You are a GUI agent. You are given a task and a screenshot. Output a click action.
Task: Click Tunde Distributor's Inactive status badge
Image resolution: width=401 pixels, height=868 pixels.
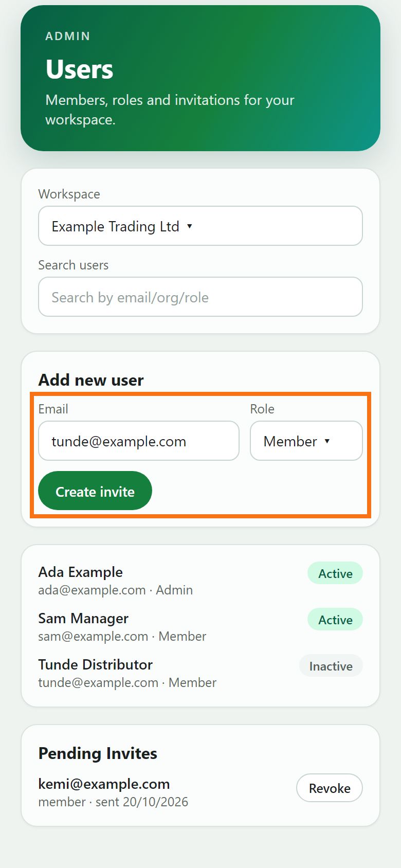331,666
